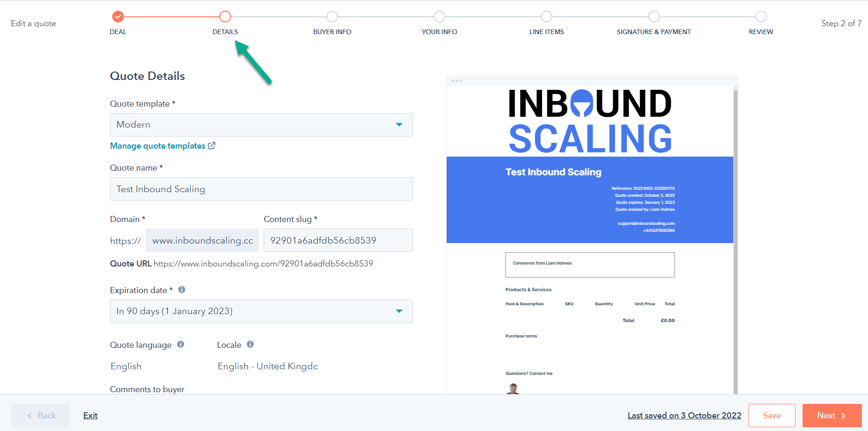Select the Signature & Payment step

653,17
